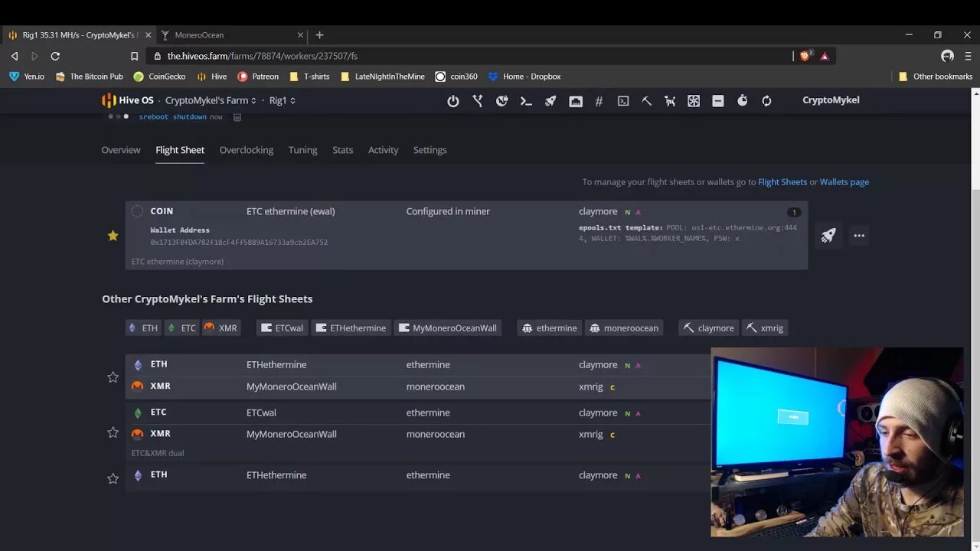980x551 pixels.
Task: Toggle the XMR coin filter tag
Action: (220, 328)
